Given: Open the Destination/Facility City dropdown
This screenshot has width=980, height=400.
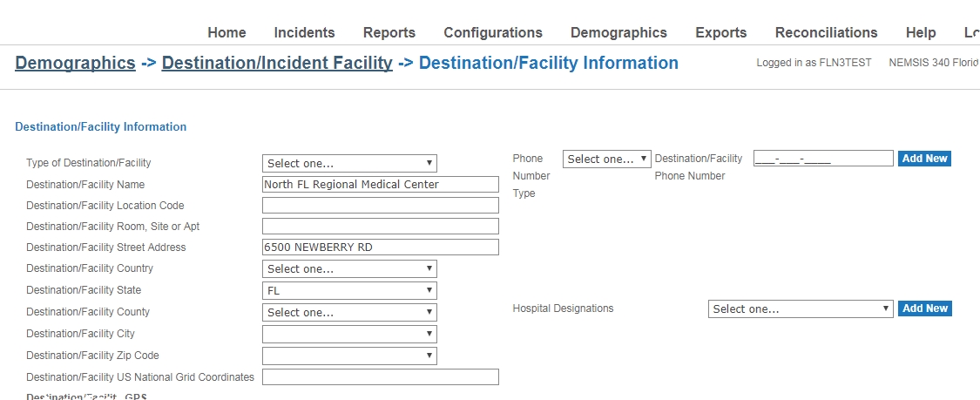Looking at the screenshot, I should pyautogui.click(x=349, y=335).
